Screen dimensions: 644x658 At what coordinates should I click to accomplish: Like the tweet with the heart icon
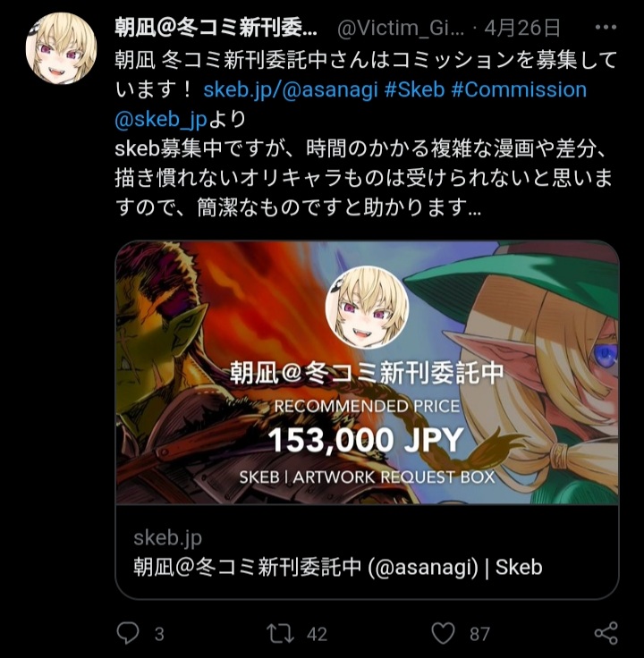tap(444, 633)
